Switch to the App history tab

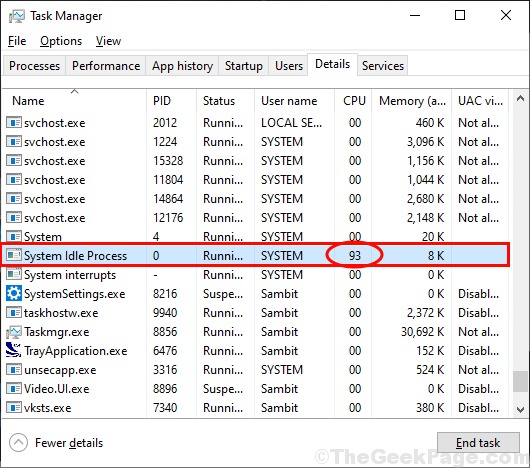pyautogui.click(x=182, y=66)
